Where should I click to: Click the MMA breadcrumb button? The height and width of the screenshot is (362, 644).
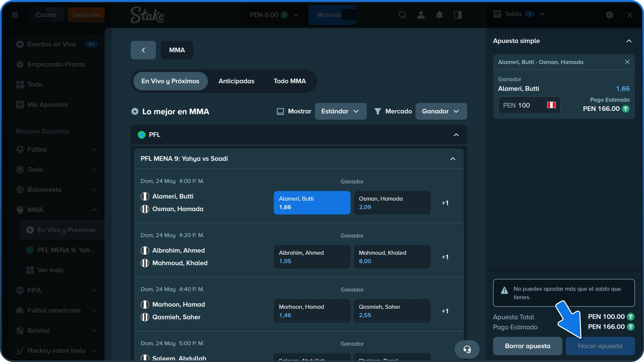177,50
